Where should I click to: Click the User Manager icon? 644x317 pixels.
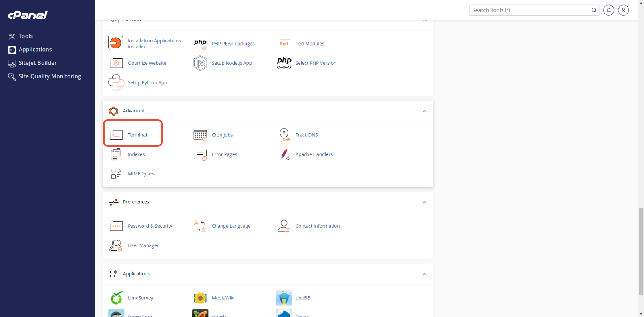click(x=116, y=245)
